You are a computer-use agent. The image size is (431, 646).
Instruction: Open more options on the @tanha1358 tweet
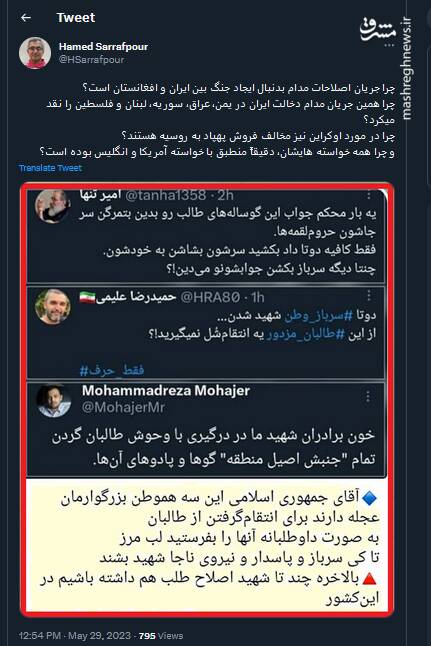[x=369, y=195]
